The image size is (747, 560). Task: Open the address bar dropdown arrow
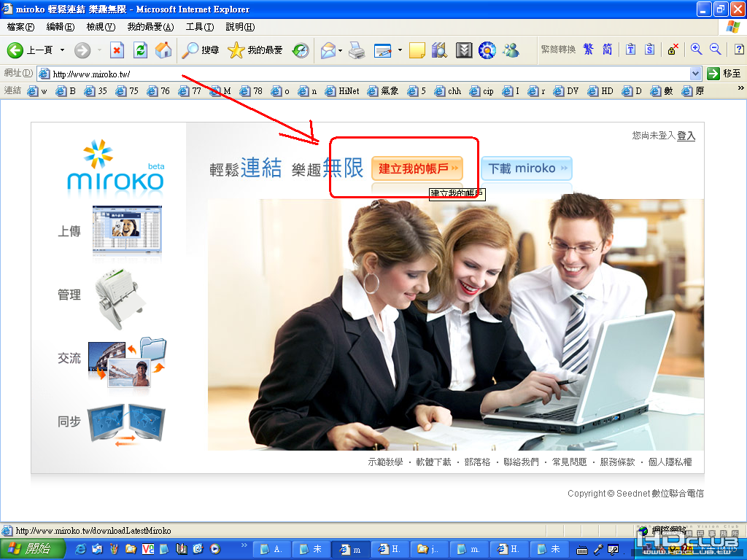coord(695,74)
